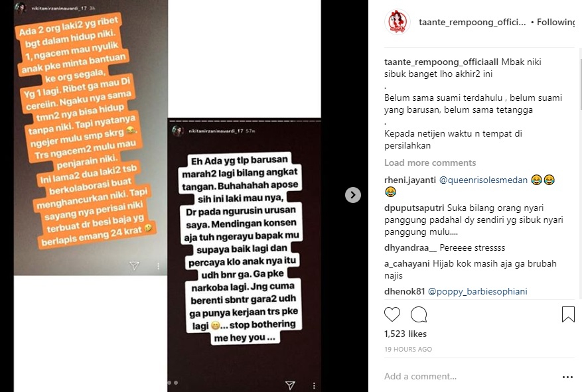The image size is (582, 392).
Task: Expand Load more comments
Action: (430, 163)
